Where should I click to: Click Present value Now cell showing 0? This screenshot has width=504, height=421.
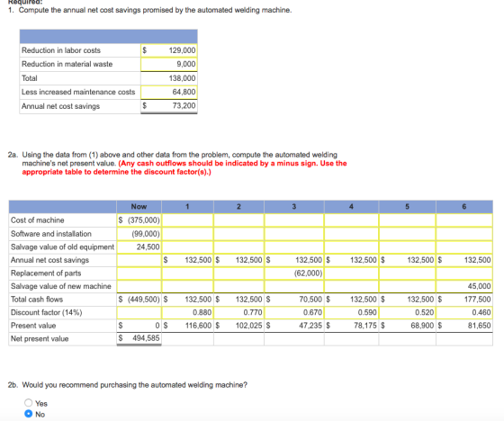click(139, 326)
